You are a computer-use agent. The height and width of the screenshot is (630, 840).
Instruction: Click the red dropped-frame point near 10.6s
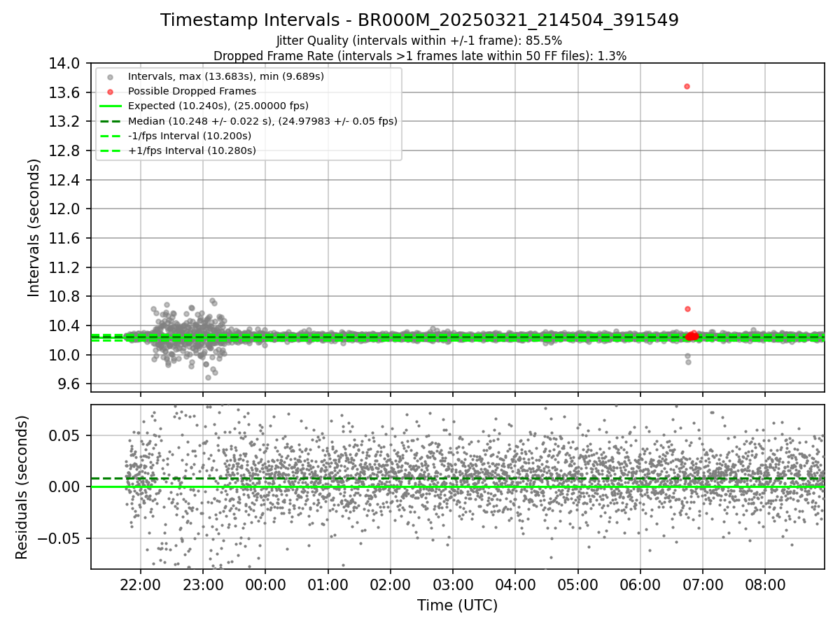pyautogui.click(x=687, y=309)
